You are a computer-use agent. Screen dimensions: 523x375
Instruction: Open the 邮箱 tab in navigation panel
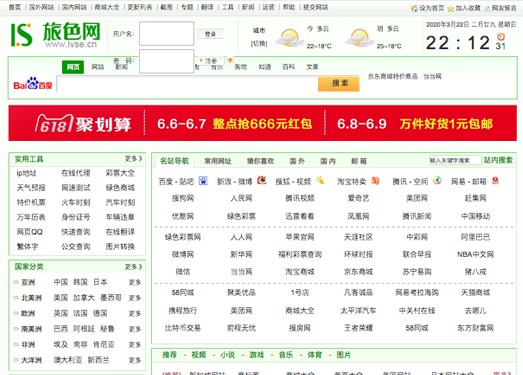[359, 161]
